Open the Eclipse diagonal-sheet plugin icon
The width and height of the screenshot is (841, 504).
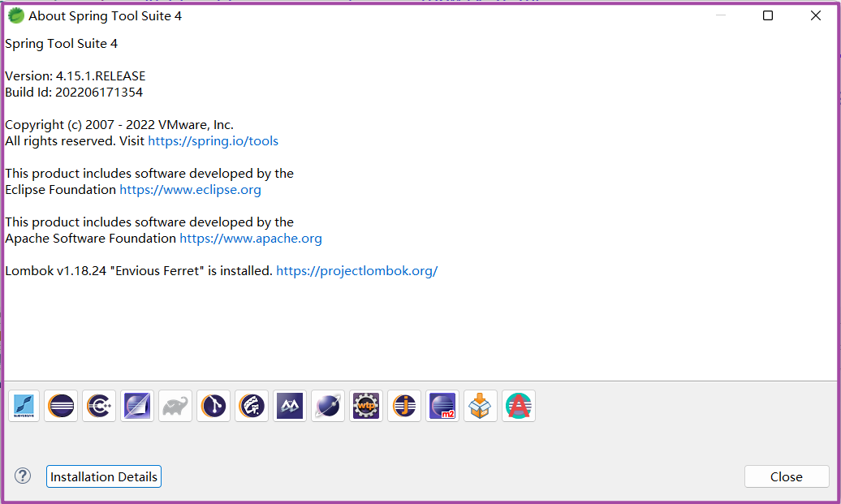coord(137,406)
